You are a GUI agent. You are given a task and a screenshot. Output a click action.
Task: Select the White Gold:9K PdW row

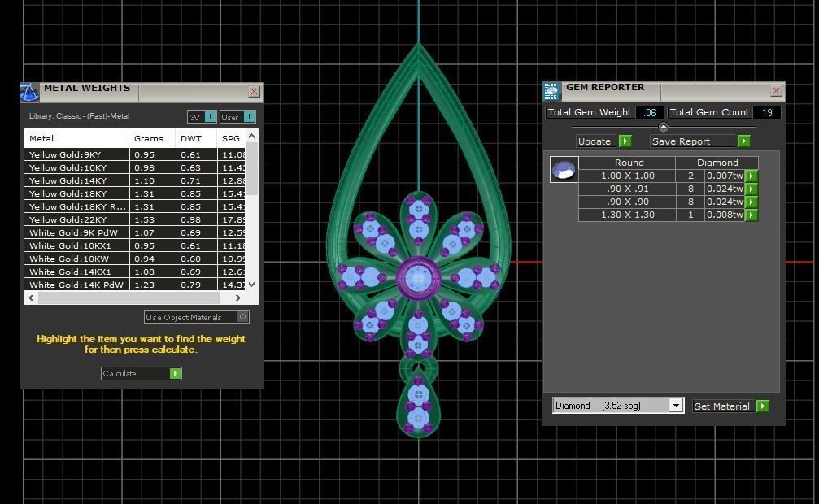[135, 233]
